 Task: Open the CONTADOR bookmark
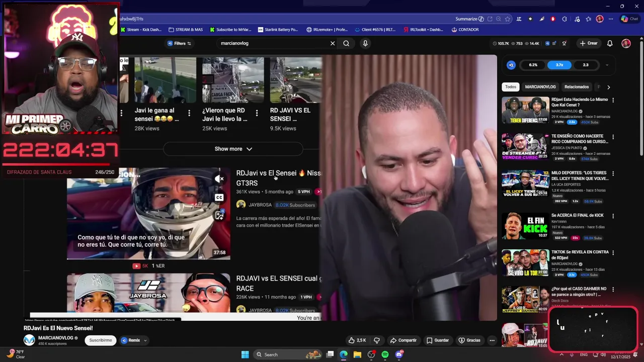[x=465, y=30]
